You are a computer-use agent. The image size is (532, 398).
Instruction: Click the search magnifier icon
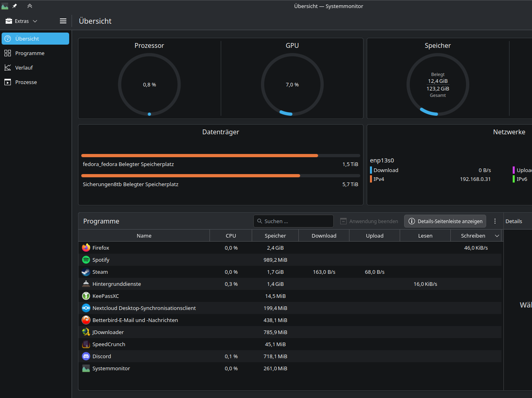point(260,221)
